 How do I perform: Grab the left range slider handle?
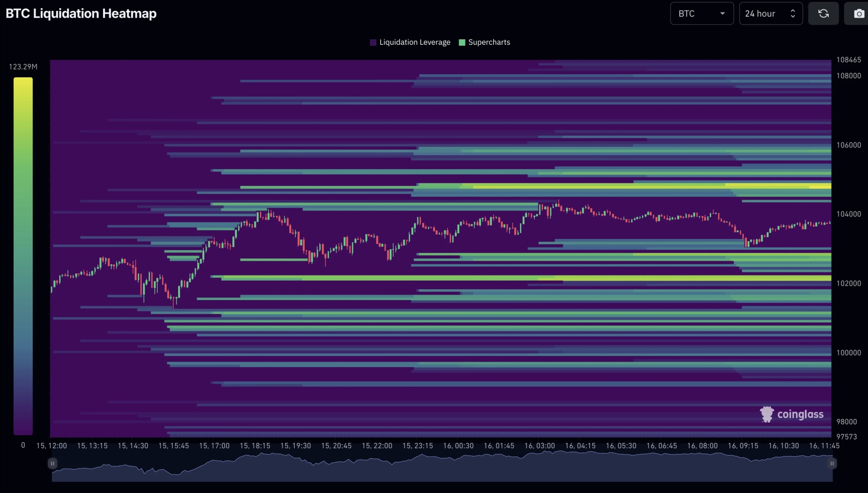tap(52, 463)
